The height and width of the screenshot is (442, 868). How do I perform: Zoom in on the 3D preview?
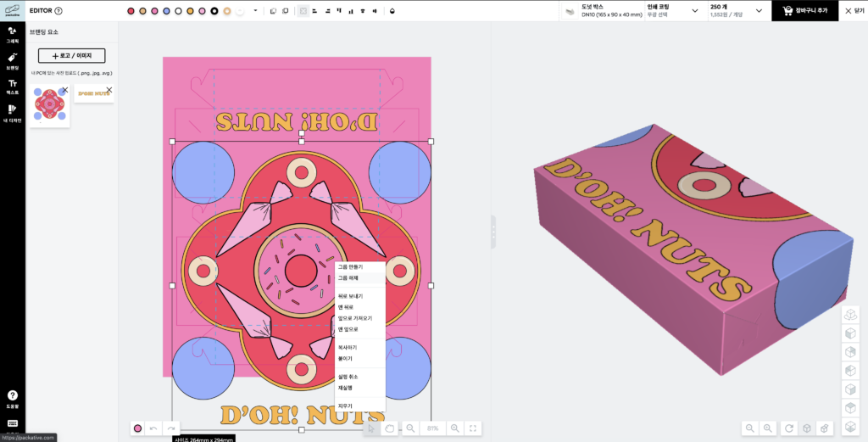[x=767, y=428]
